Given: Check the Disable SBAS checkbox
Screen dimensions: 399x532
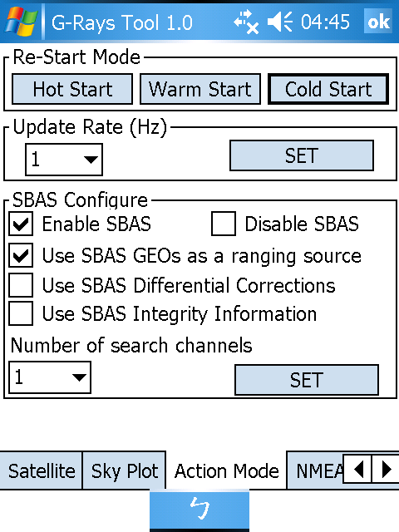Looking at the screenshot, I should coord(224,224).
